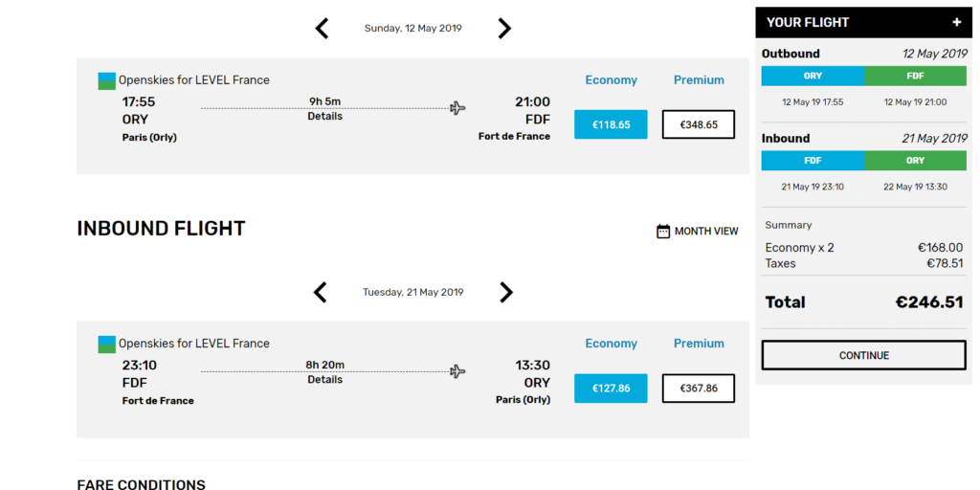
Task: Click the Sunday, 12 May 2019 date
Action: [x=412, y=29]
